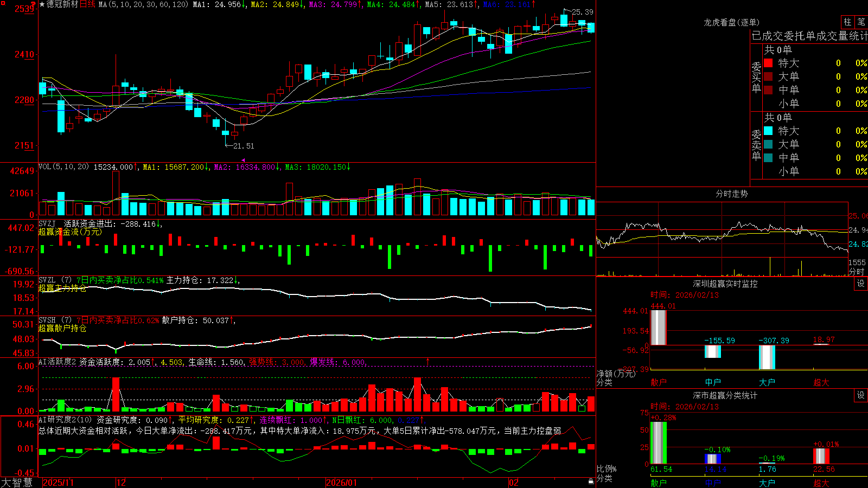Click the 超大 bar labeled 18.97
Viewport: 868px width, 488px height.
[821, 344]
